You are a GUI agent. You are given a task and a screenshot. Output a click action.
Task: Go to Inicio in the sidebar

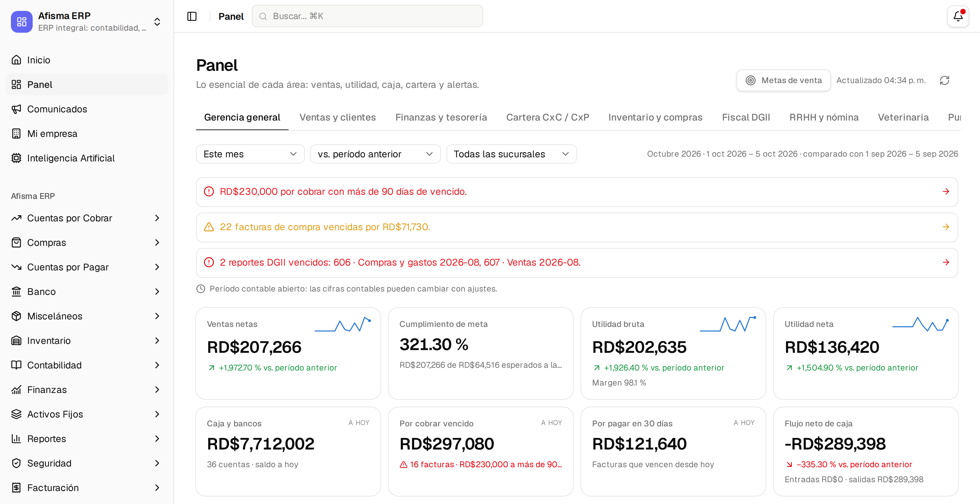[x=87, y=60]
